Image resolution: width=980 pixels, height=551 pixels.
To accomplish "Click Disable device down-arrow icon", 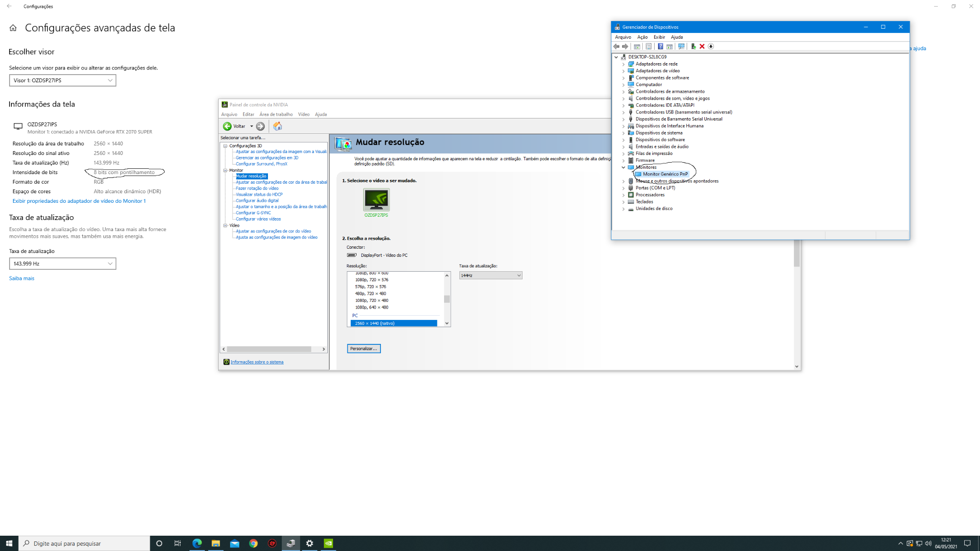I will pyautogui.click(x=711, y=46).
